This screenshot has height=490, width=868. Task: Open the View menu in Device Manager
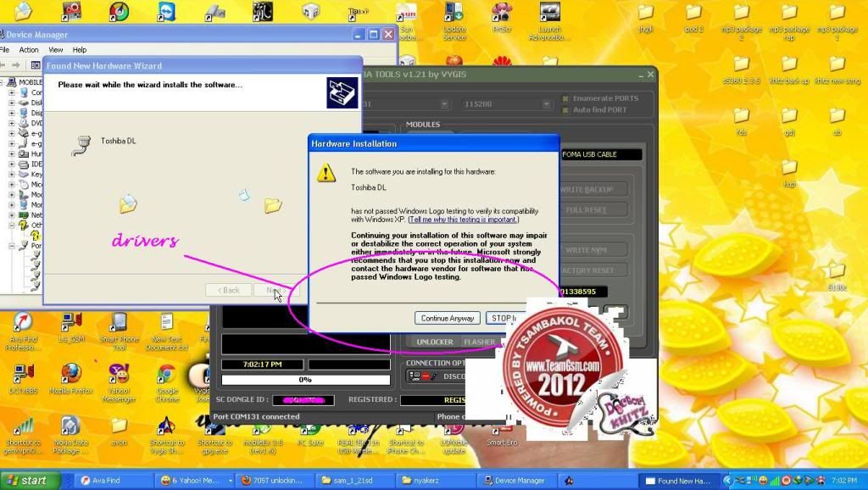tap(56, 50)
